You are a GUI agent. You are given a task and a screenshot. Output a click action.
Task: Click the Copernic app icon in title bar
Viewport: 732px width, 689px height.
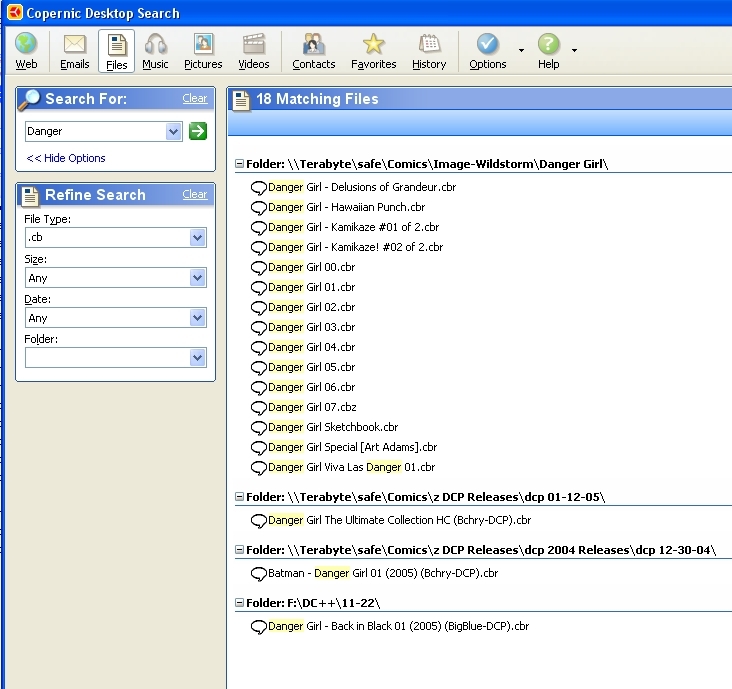click(15, 13)
